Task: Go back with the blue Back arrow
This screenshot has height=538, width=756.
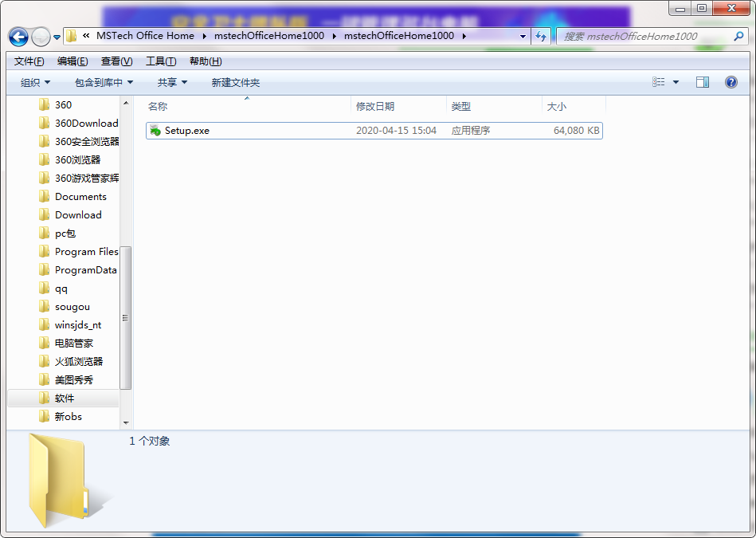Action: tap(18, 37)
